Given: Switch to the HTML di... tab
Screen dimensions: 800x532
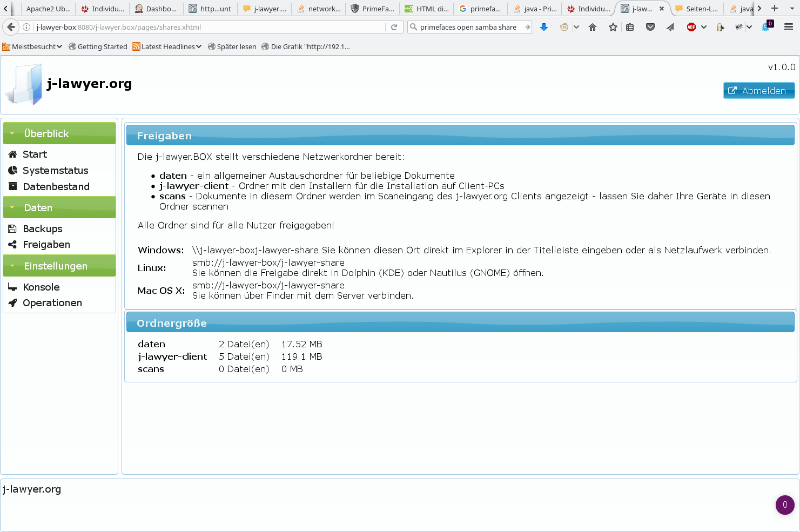Looking at the screenshot, I should 427,9.
